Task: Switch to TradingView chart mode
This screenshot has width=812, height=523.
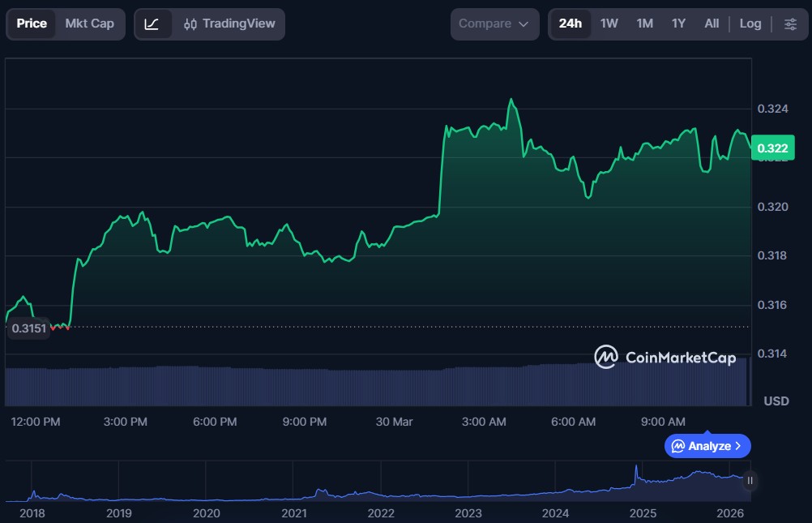Action: [x=229, y=24]
